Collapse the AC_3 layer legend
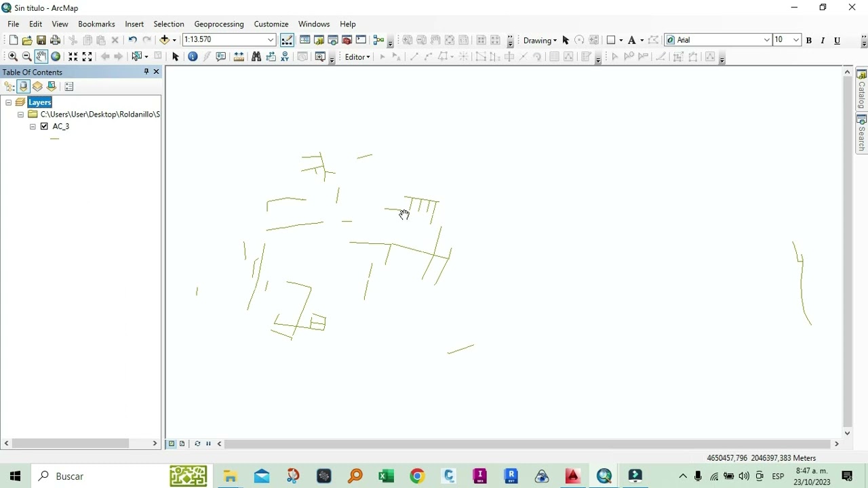 33,127
